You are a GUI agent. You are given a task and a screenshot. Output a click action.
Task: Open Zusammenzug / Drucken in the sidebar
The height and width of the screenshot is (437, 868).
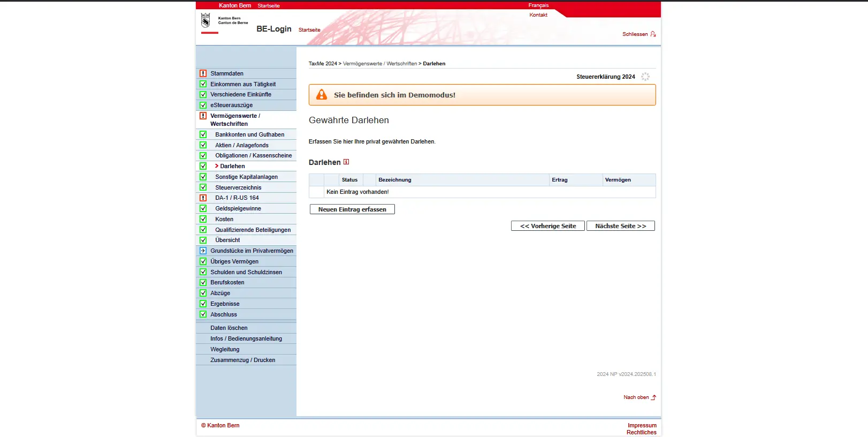pos(242,360)
